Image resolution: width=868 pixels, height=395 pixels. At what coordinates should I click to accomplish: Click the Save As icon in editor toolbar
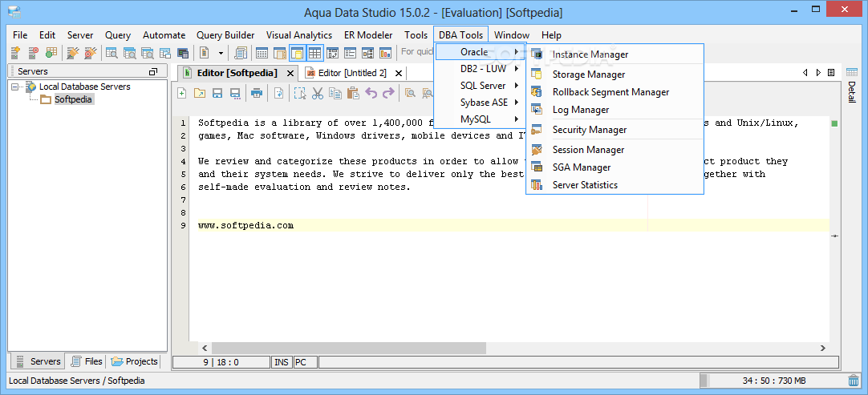click(x=235, y=93)
